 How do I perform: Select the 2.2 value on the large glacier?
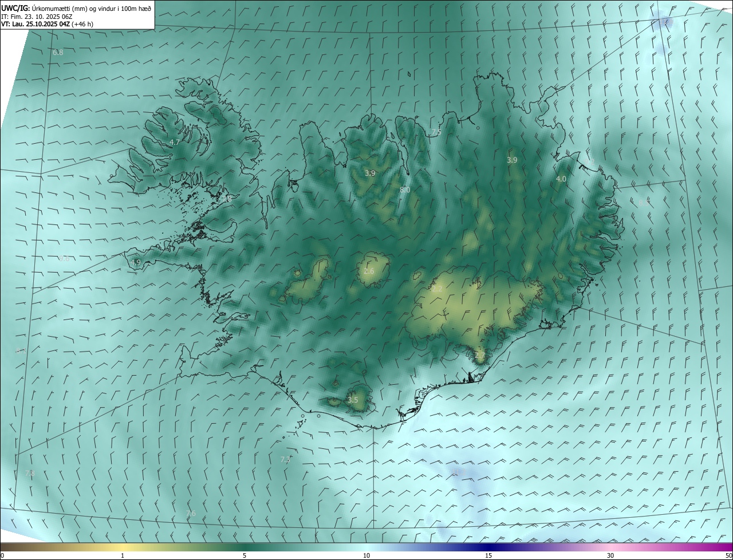click(x=437, y=289)
